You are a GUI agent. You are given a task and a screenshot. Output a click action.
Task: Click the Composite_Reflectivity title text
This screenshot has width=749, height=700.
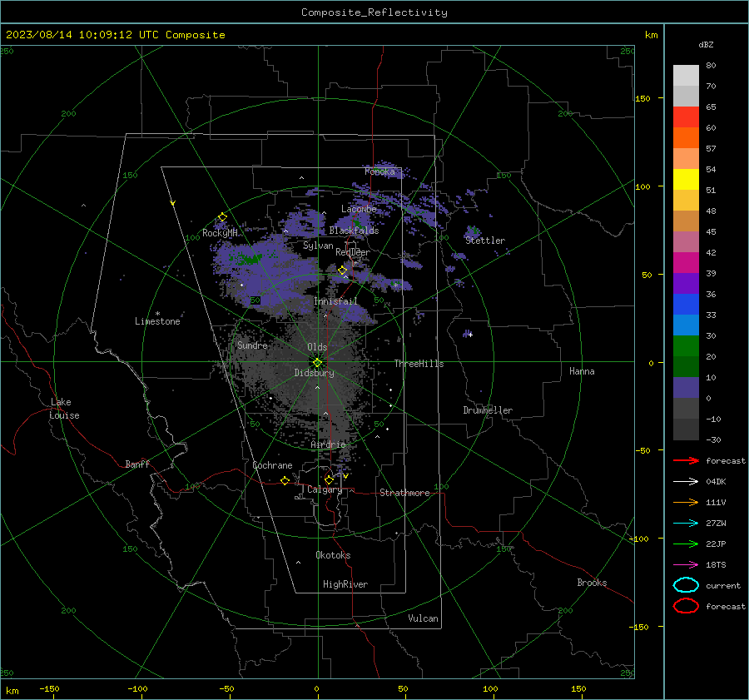click(x=374, y=12)
